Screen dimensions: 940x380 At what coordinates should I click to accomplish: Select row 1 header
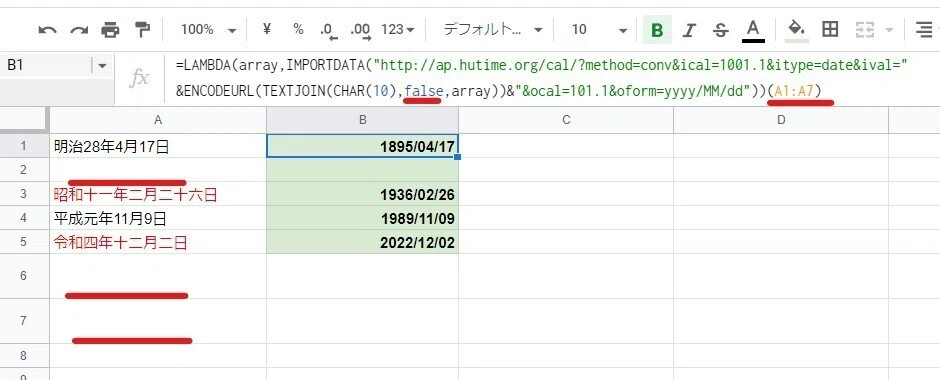24,146
